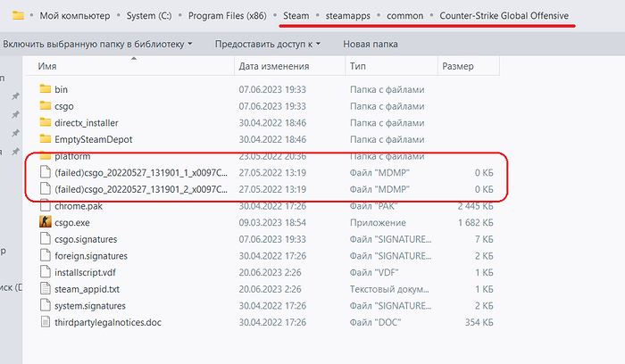This screenshot has width=625, height=364.
Task: Click the csgo.exe application icon
Action: coord(46,222)
